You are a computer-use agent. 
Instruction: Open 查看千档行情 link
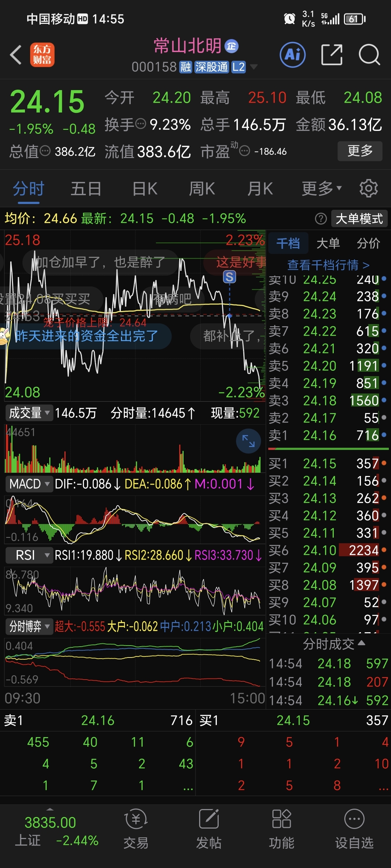click(x=328, y=265)
